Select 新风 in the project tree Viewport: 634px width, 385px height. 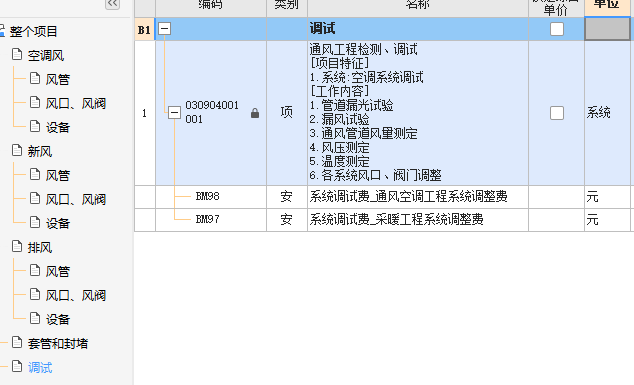40,152
